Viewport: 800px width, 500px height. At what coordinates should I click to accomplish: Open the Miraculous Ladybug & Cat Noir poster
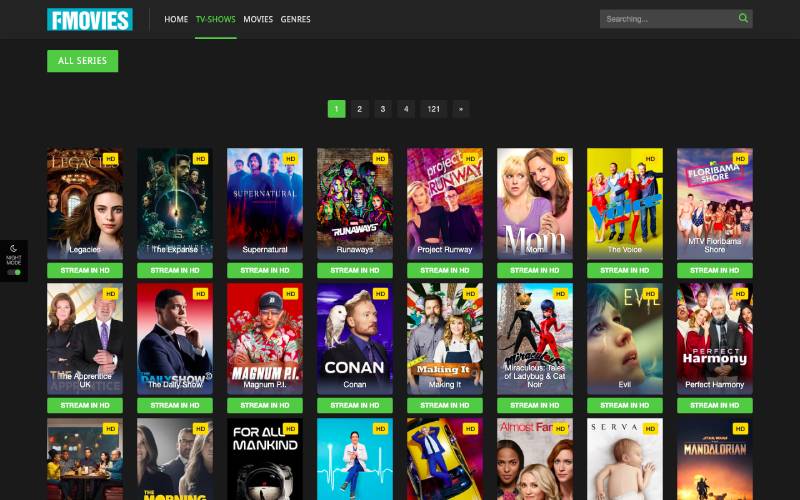coord(535,339)
